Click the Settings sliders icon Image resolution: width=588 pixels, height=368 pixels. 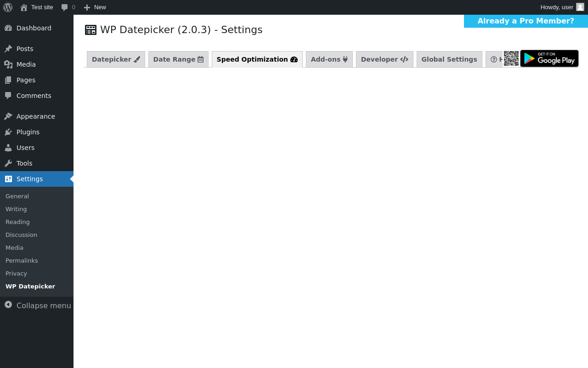(8, 179)
